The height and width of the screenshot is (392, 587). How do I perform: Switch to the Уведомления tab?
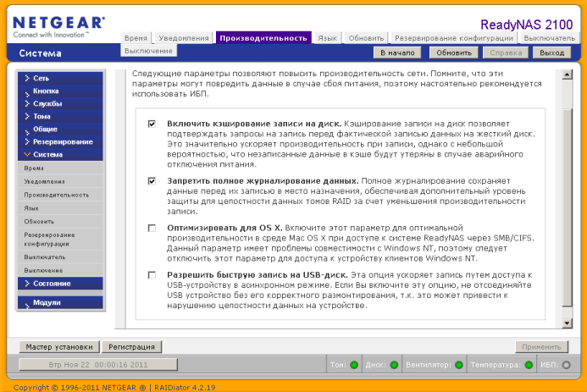(184, 38)
